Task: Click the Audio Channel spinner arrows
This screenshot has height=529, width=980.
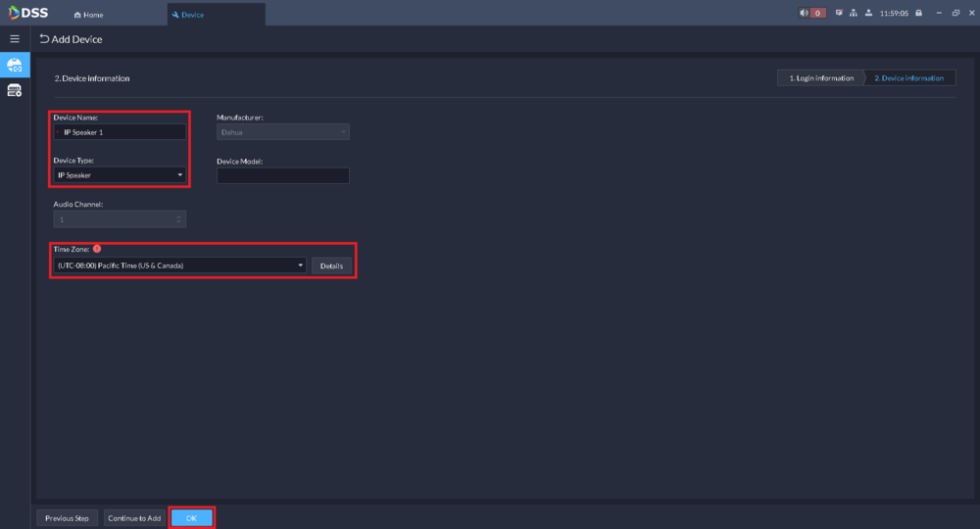Action: click(178, 219)
